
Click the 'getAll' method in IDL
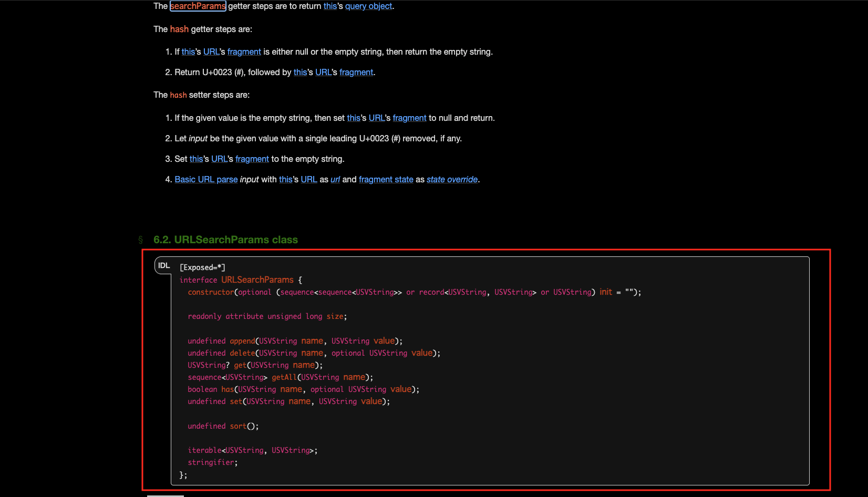(x=284, y=377)
